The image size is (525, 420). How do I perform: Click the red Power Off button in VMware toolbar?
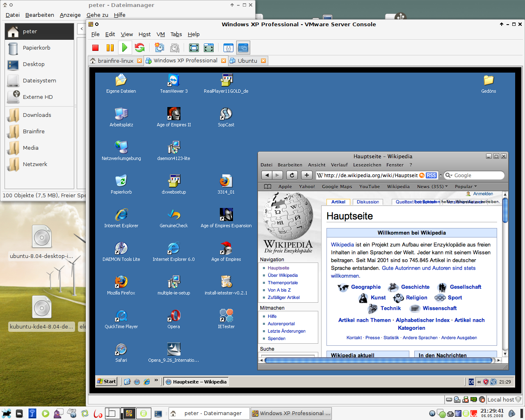click(x=96, y=48)
